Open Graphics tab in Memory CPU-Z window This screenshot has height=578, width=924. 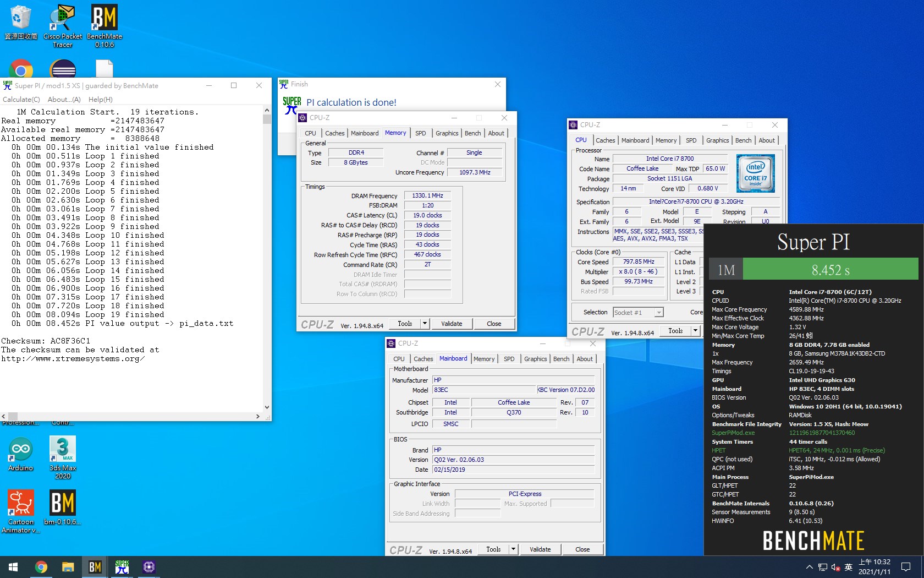[x=447, y=133]
